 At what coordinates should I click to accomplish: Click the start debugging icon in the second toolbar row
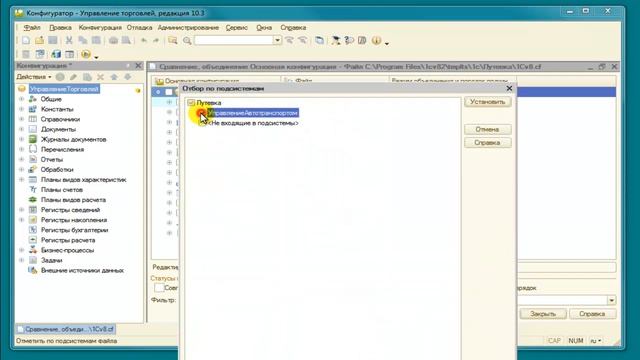click(x=86, y=54)
